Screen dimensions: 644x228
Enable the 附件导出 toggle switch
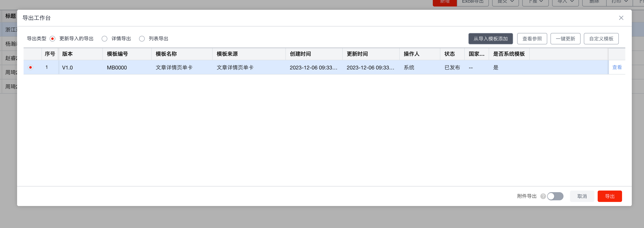tap(555, 196)
